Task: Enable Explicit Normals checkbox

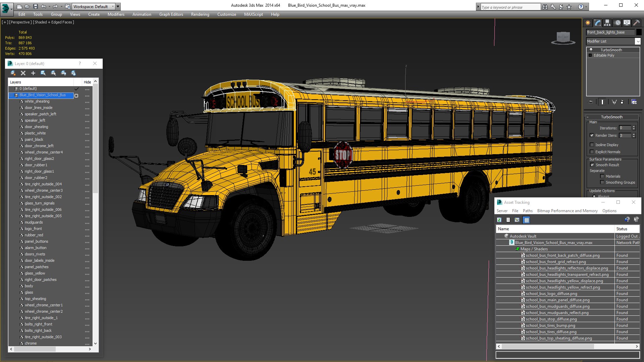Action: click(592, 152)
